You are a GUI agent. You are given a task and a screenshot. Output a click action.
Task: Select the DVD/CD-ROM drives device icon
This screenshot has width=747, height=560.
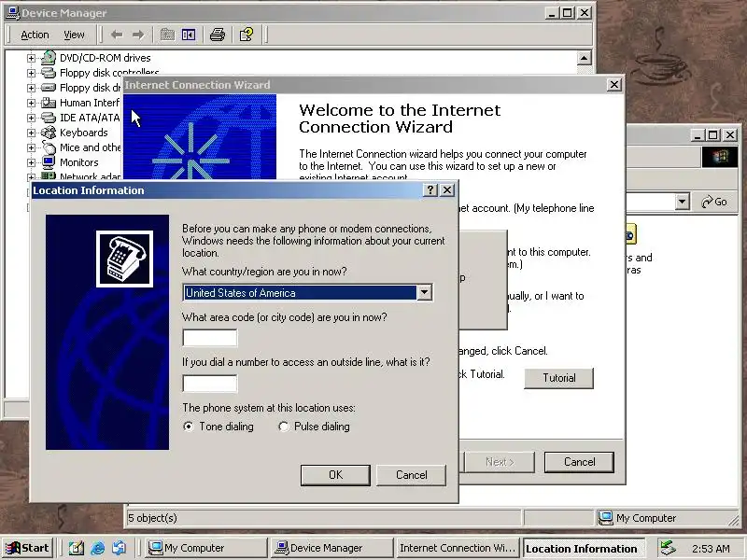pyautogui.click(x=49, y=58)
